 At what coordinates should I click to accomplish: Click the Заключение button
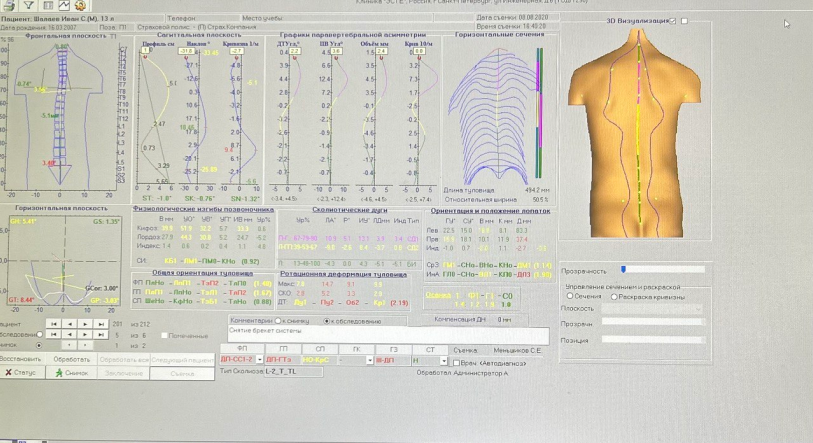click(124, 373)
